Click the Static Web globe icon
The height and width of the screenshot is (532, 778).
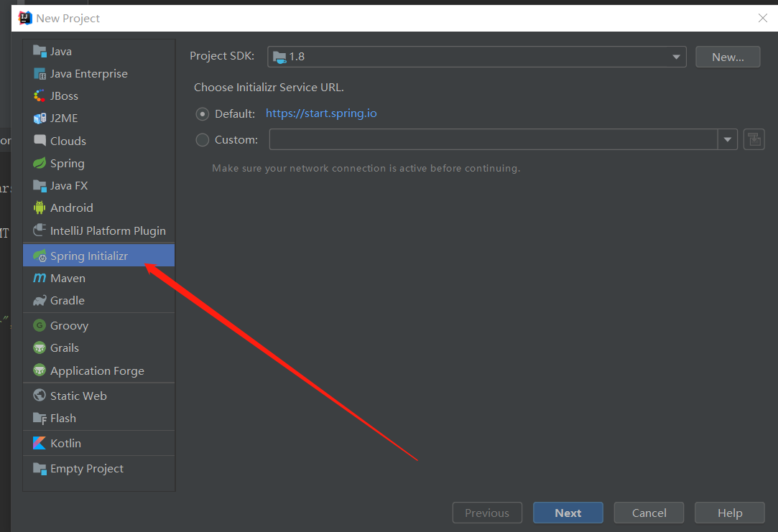(x=40, y=395)
